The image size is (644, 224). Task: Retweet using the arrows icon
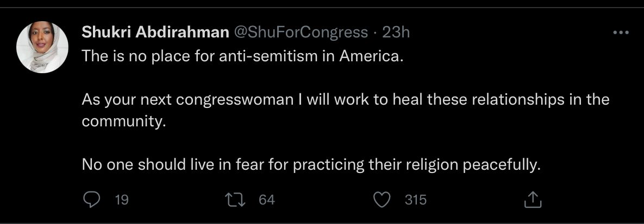pyautogui.click(x=235, y=200)
